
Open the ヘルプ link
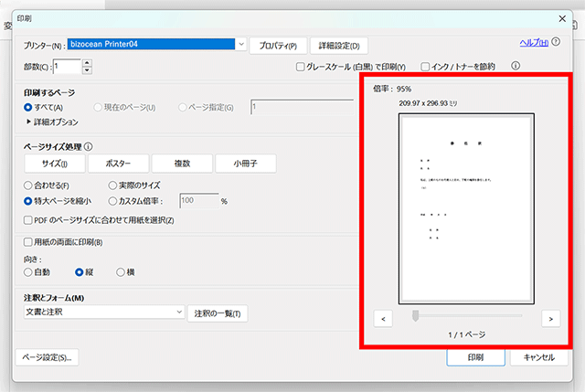[x=534, y=43]
